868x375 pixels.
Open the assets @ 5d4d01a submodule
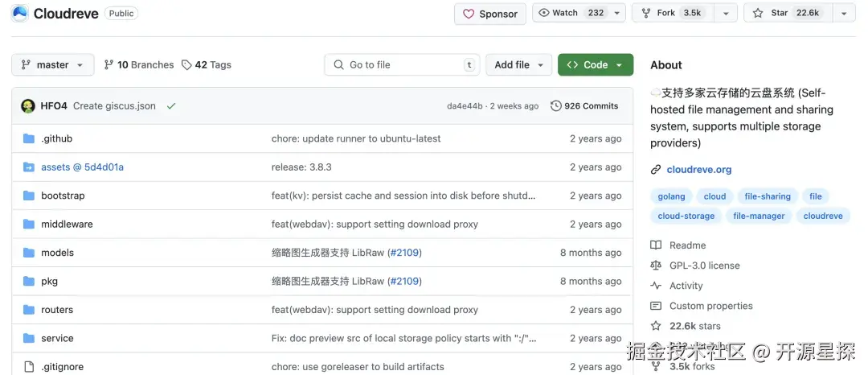pyautogui.click(x=83, y=167)
